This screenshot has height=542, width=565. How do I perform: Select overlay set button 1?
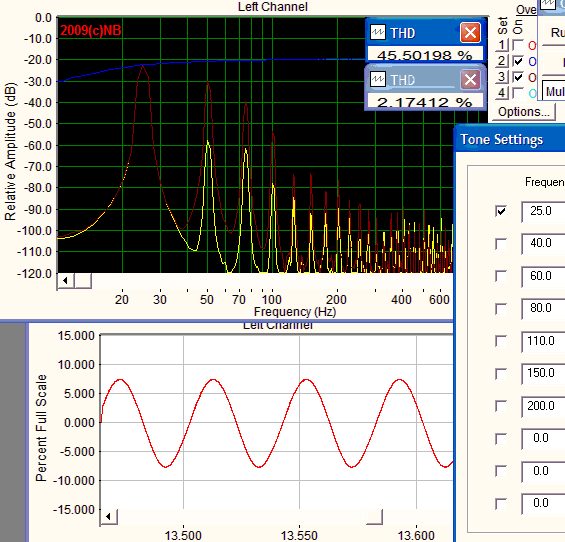[x=502, y=45]
